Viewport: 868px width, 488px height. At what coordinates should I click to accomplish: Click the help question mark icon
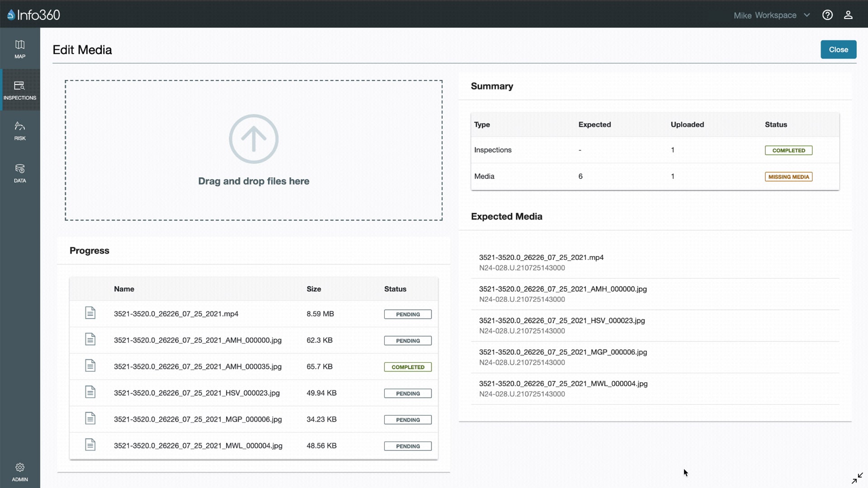point(827,15)
